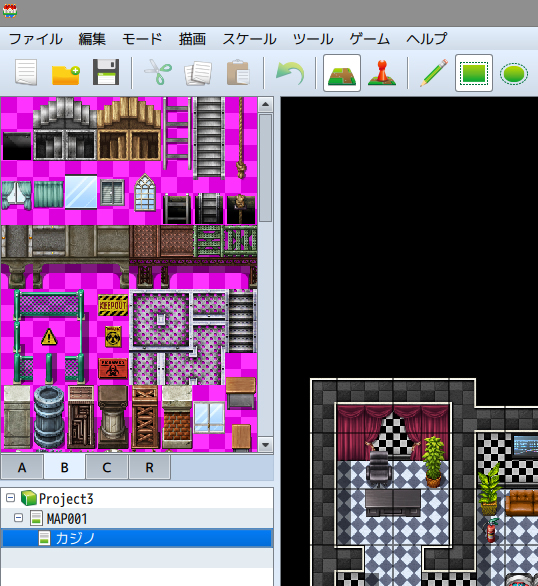This screenshot has height=586, width=538.
Task: Pick the closed green curtain tile
Action: coord(49,194)
